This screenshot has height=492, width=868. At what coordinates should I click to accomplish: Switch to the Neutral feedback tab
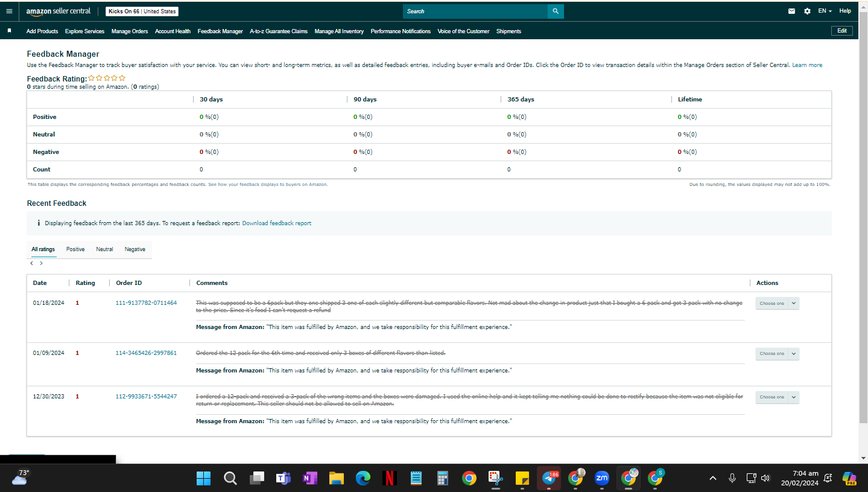point(105,249)
